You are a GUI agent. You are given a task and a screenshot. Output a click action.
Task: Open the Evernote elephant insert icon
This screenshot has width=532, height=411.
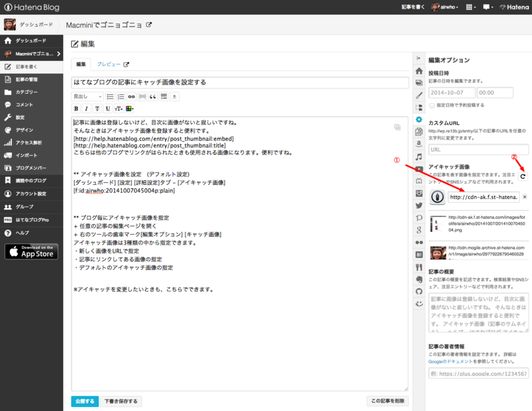pyautogui.click(x=419, y=279)
